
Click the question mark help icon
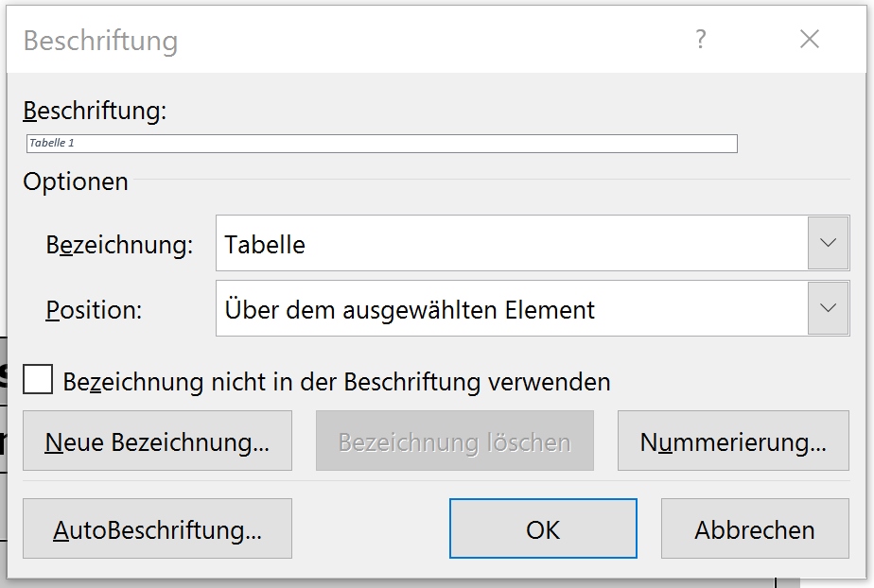(x=701, y=40)
